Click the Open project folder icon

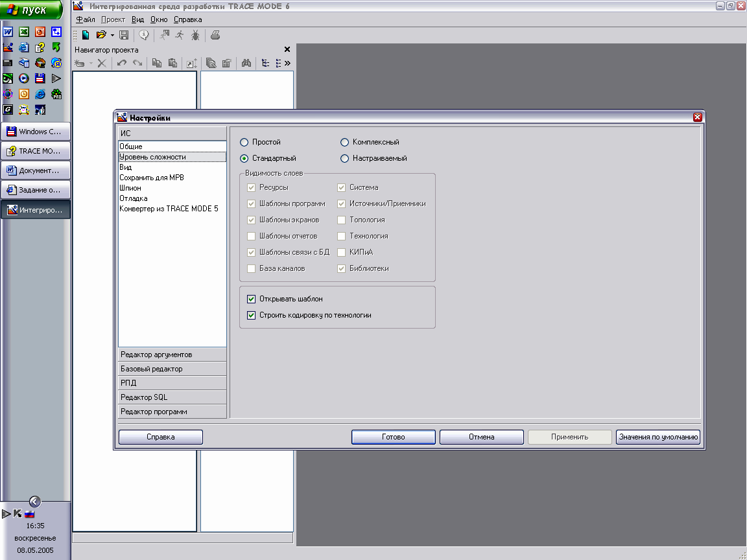coord(101,35)
